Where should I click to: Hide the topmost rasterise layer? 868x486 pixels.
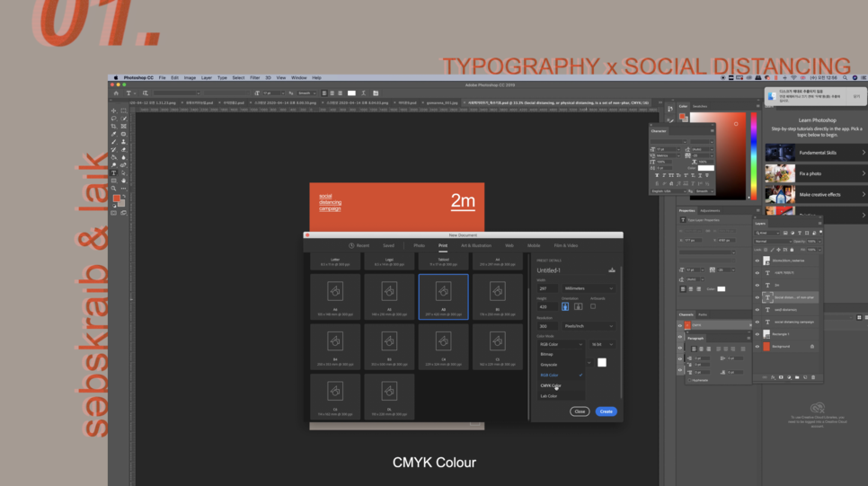tap(757, 261)
